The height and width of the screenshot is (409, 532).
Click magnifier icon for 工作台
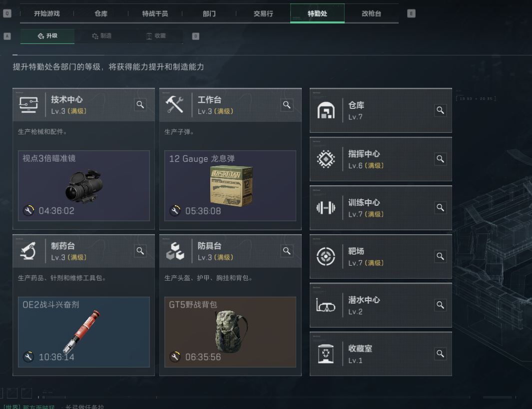click(287, 104)
